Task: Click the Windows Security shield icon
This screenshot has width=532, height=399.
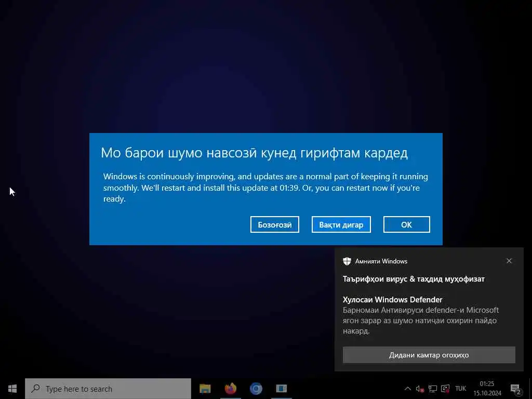Action: coord(347,261)
